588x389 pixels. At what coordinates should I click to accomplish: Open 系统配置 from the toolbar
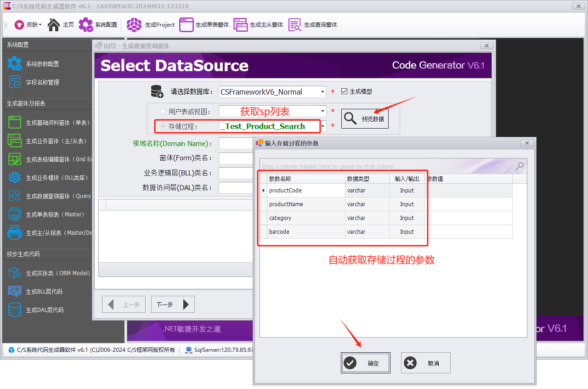97,25
